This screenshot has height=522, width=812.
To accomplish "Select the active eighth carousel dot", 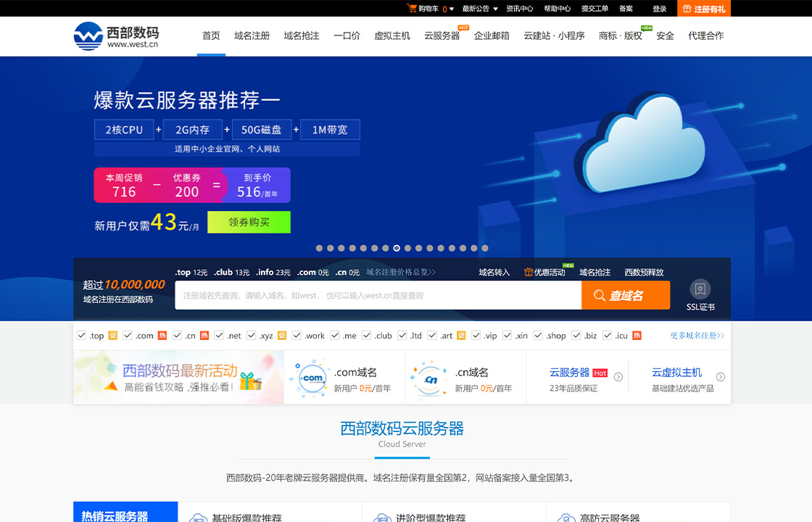I will [397, 248].
